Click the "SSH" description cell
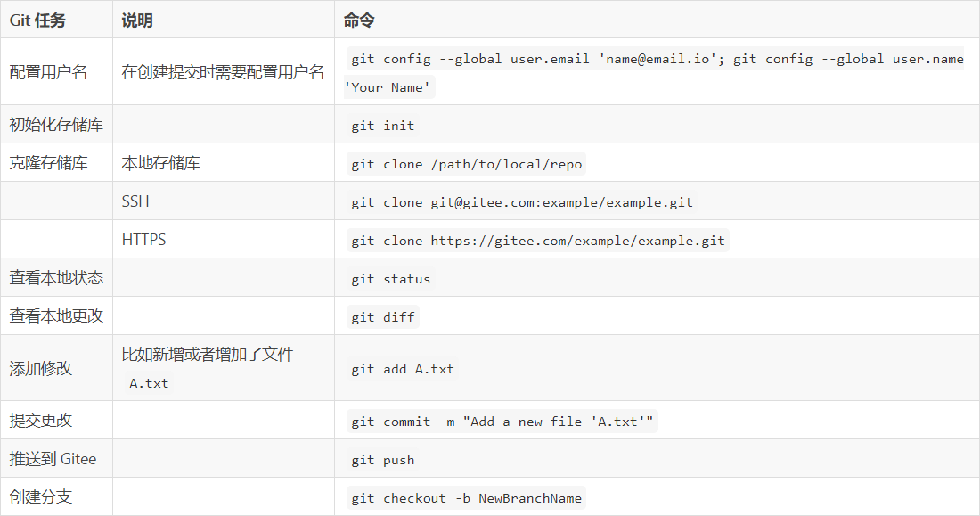Viewport: 980px width, 516px height. [x=135, y=201]
